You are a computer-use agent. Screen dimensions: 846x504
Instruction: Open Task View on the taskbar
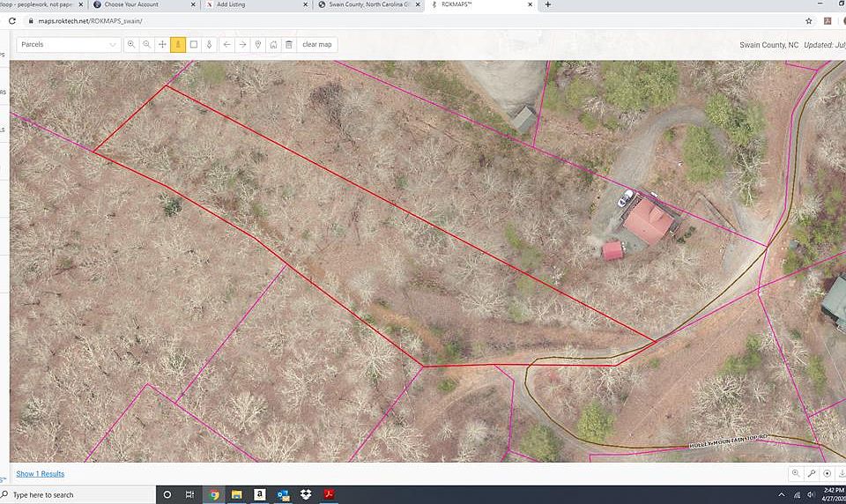click(x=190, y=495)
